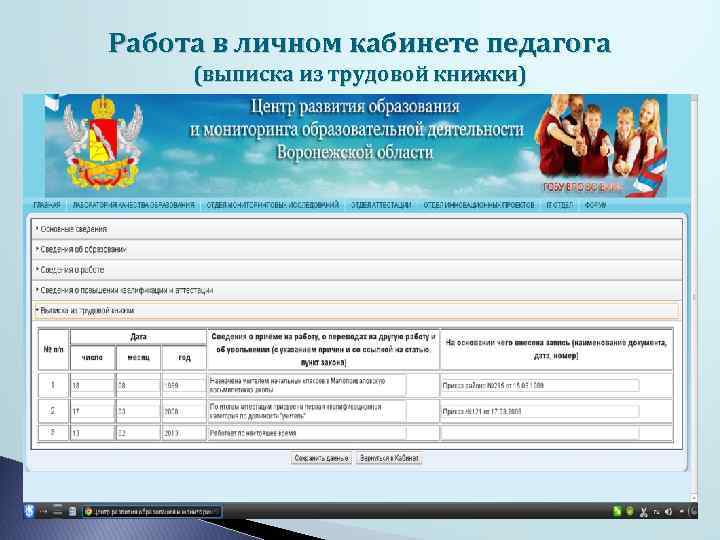Click the месяц field in row 3
The height and width of the screenshot is (540, 720).
click(x=138, y=433)
